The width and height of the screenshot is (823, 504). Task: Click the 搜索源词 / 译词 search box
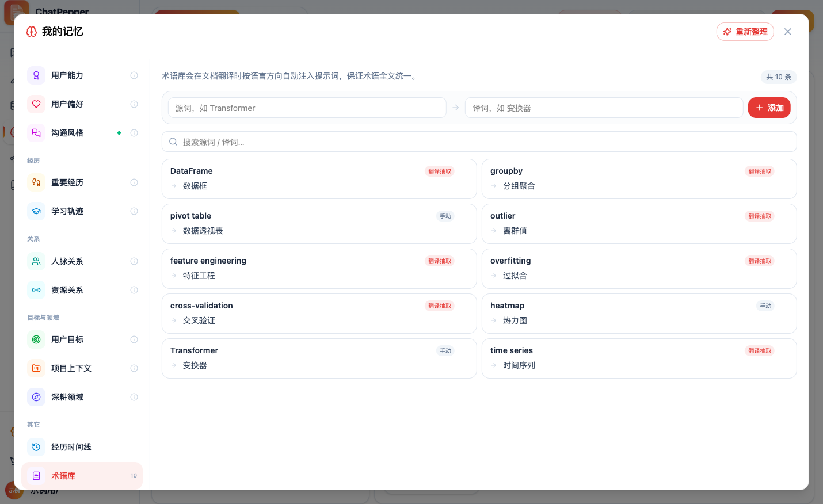click(479, 142)
